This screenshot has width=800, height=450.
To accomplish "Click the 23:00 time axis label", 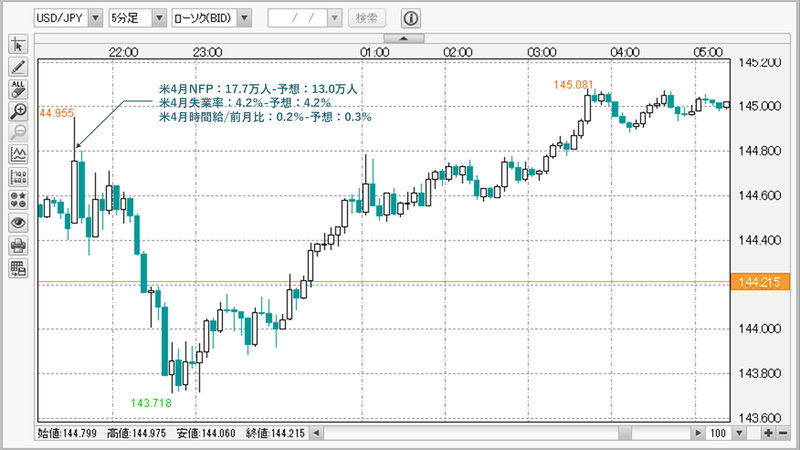I will coord(207,52).
